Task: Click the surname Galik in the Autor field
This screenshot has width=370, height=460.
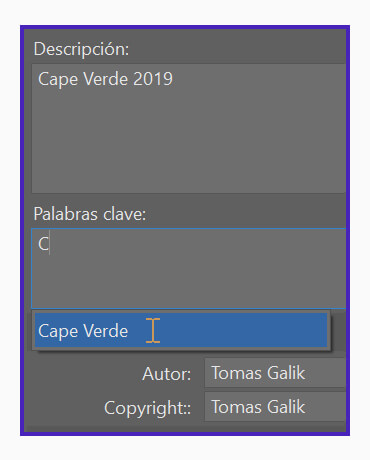Action: [286, 373]
